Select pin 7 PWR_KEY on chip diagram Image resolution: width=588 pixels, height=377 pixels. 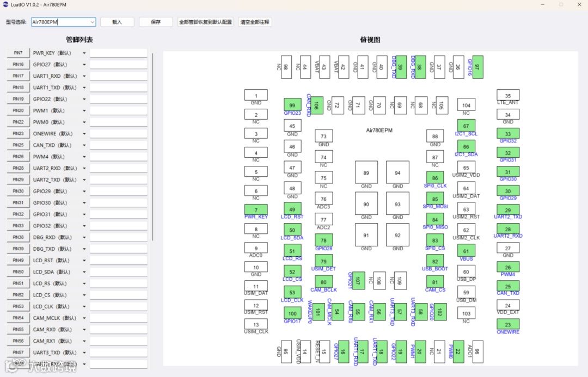256,210
